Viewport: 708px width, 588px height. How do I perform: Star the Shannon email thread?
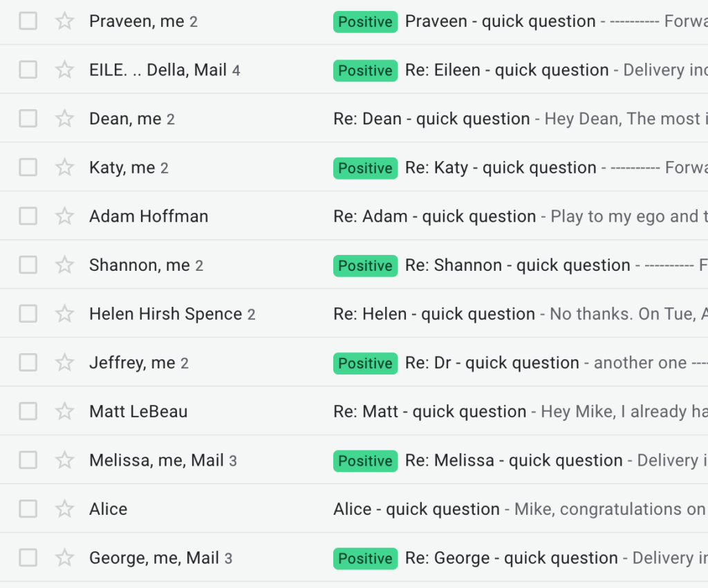64,265
